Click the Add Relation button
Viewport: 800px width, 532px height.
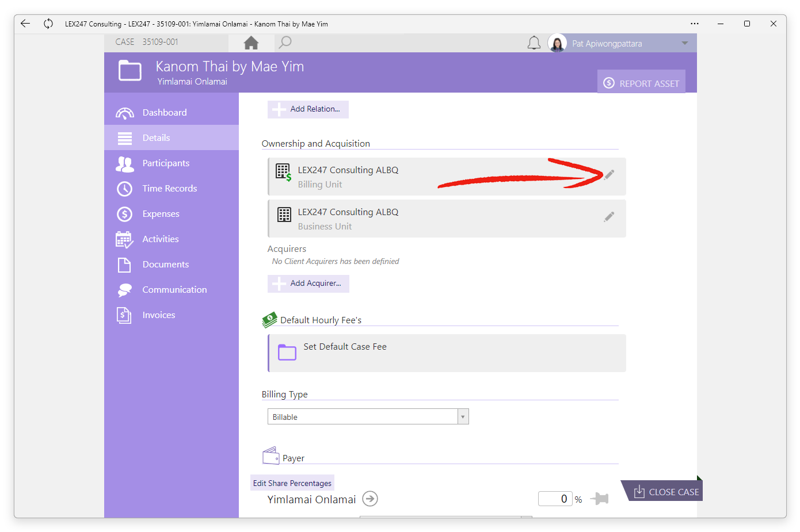[x=308, y=109]
